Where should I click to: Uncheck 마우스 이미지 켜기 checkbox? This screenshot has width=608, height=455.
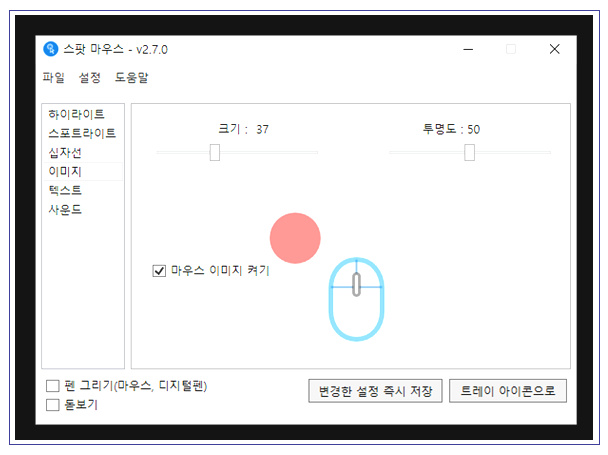(x=159, y=270)
